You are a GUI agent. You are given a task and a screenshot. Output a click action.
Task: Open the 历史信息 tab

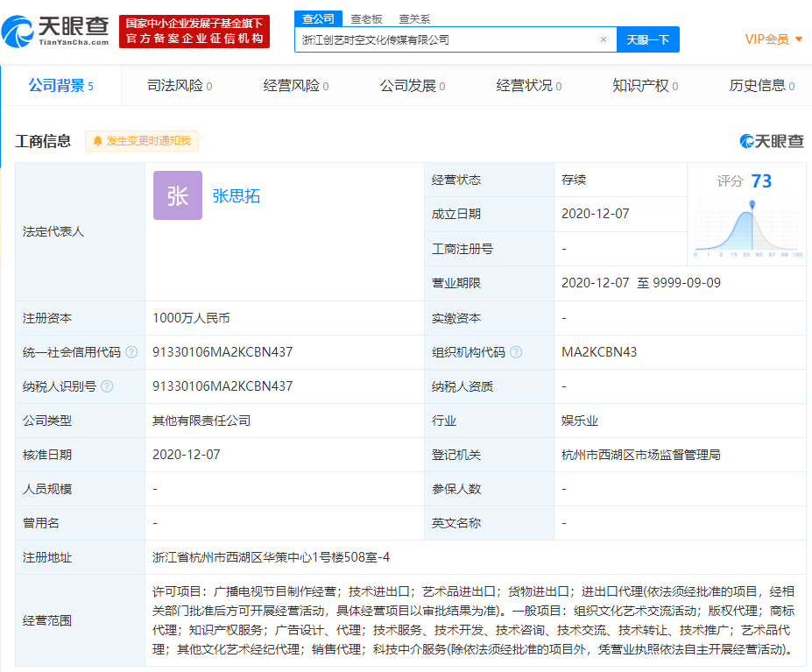(x=762, y=86)
